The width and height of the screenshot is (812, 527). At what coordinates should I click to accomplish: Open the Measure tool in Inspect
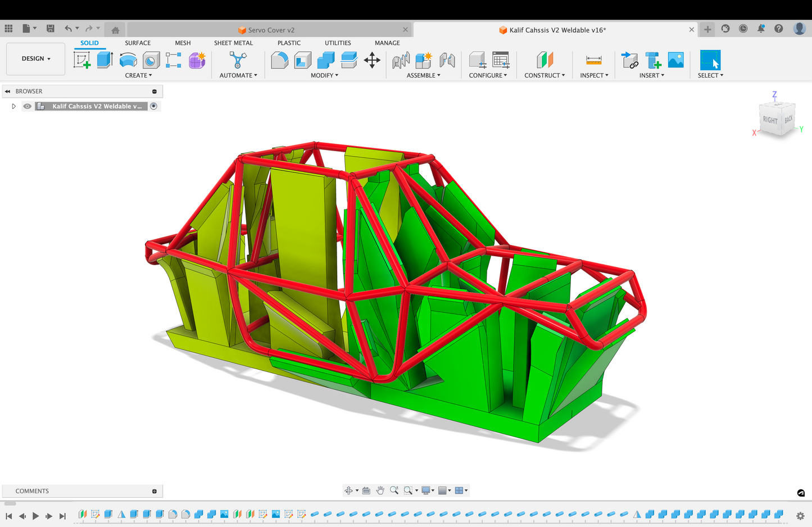coord(593,60)
